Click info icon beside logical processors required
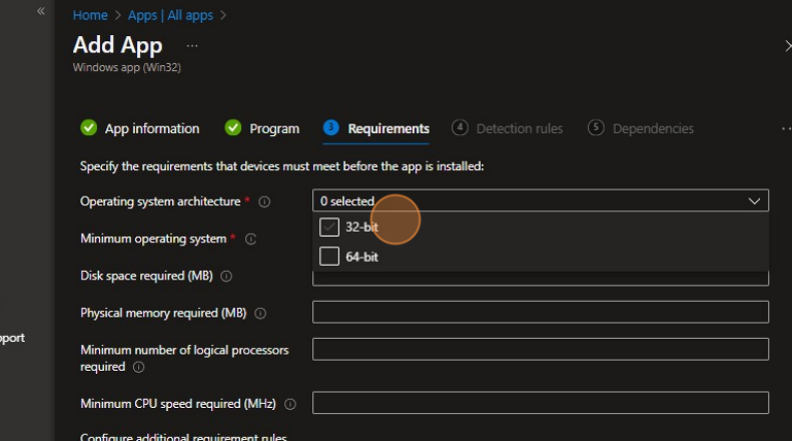Screen dimensions: 792x441 [x=138, y=367]
